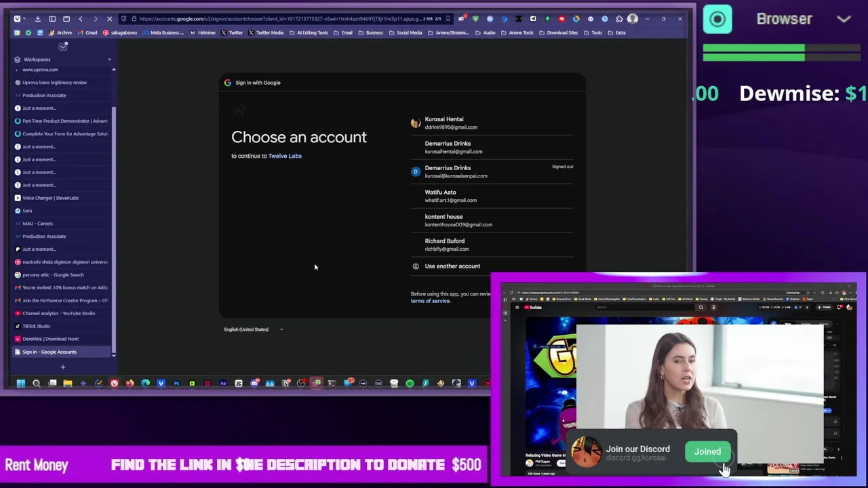Choose Demarrius Drinks kurosaihentai@gmail.com account
Screen dimensions: 868x488
point(492,148)
